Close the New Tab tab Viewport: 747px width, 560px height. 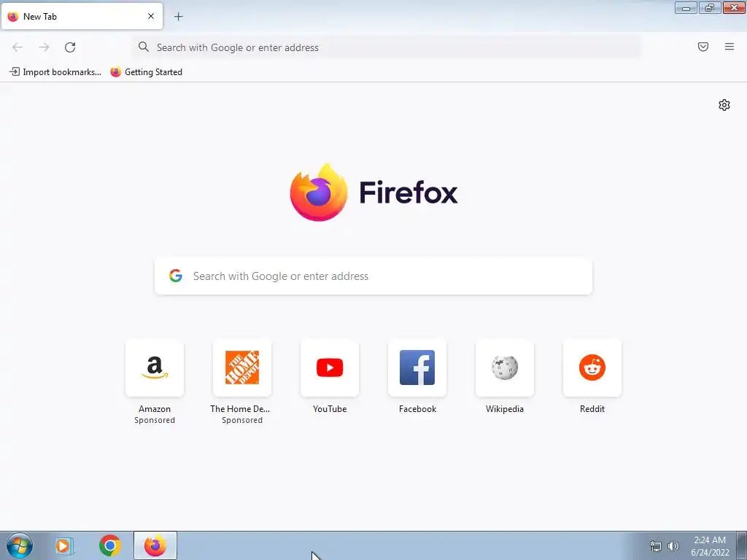(151, 16)
